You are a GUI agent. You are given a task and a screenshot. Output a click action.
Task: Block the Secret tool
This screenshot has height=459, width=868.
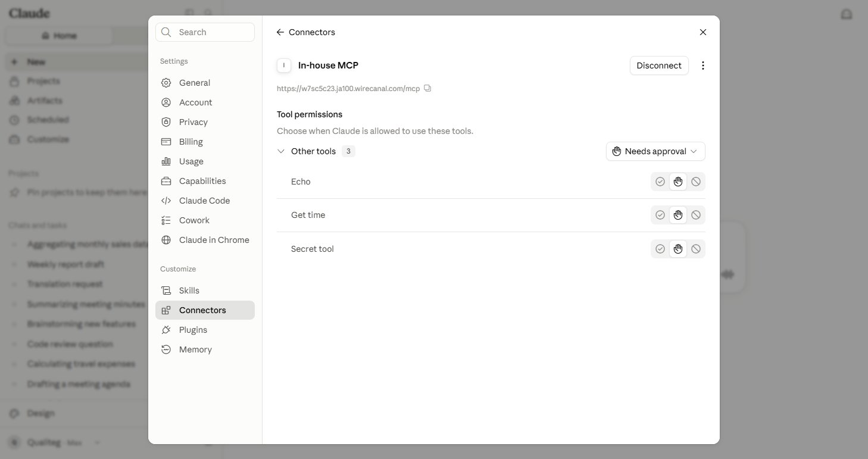[696, 249]
